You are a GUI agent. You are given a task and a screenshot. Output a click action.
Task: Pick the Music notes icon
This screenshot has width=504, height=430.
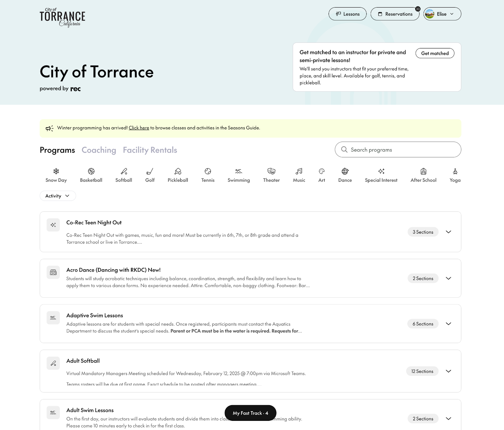(299, 171)
